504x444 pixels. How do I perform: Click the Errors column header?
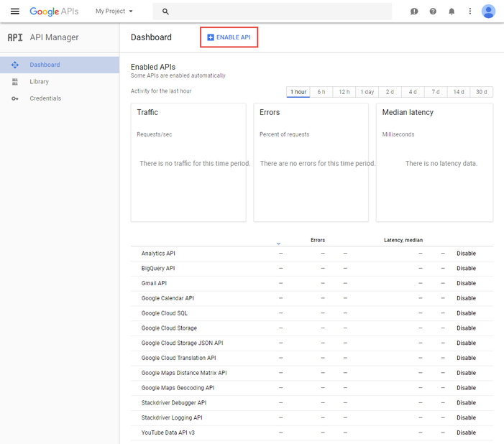pos(318,240)
